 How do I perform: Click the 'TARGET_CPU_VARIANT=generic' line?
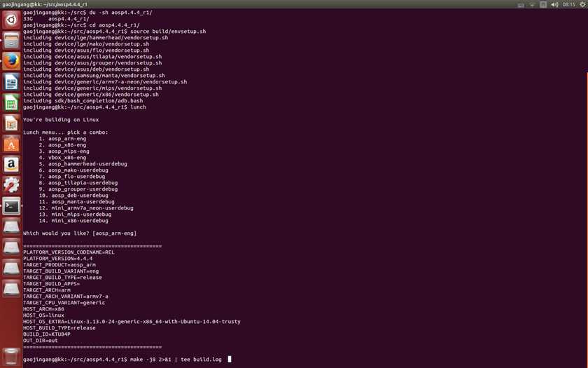(x=64, y=303)
